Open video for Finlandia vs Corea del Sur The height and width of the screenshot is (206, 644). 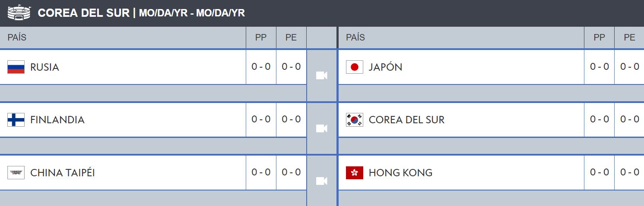pyautogui.click(x=322, y=128)
